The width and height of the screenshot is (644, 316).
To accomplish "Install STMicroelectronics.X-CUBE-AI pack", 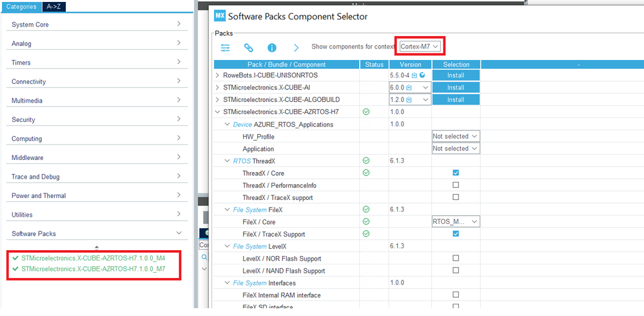I will click(456, 88).
